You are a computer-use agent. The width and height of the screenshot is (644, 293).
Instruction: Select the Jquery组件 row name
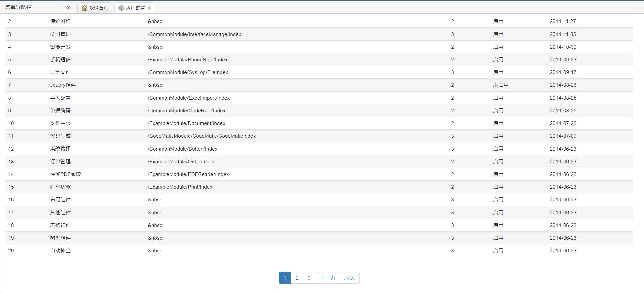pyautogui.click(x=63, y=85)
